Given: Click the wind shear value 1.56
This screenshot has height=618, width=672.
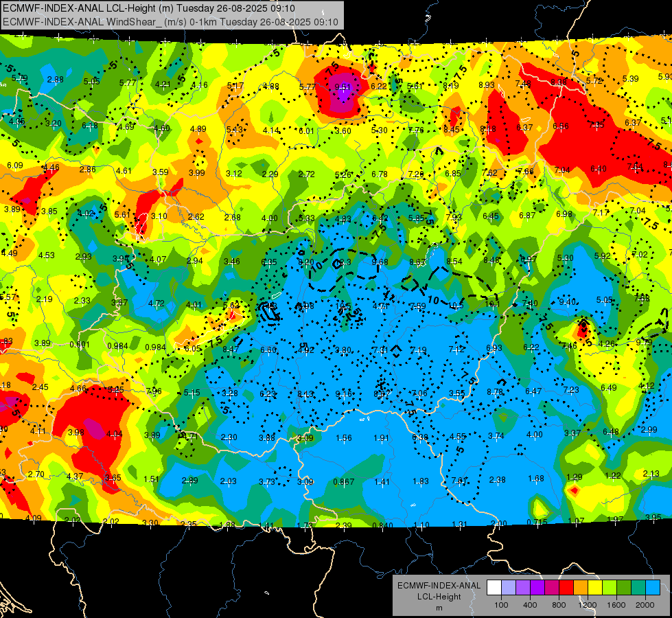Looking at the screenshot, I should coord(344,438).
